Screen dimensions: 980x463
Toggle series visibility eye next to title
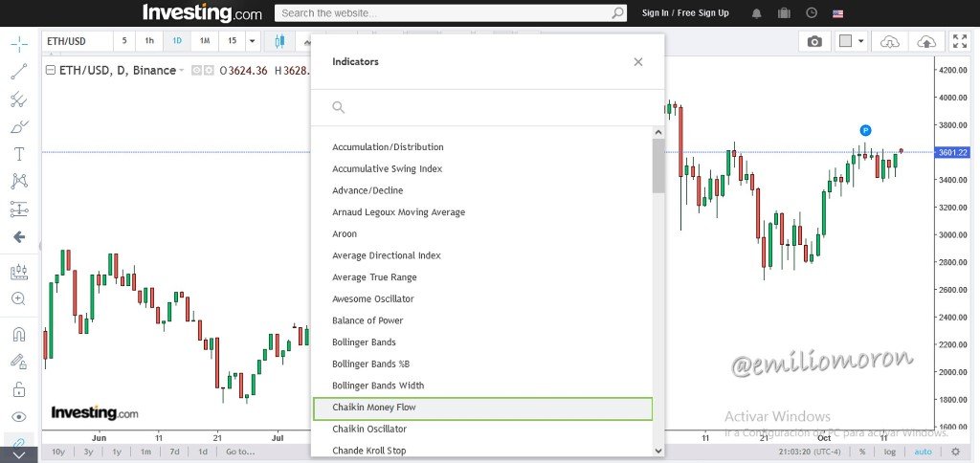[196, 71]
